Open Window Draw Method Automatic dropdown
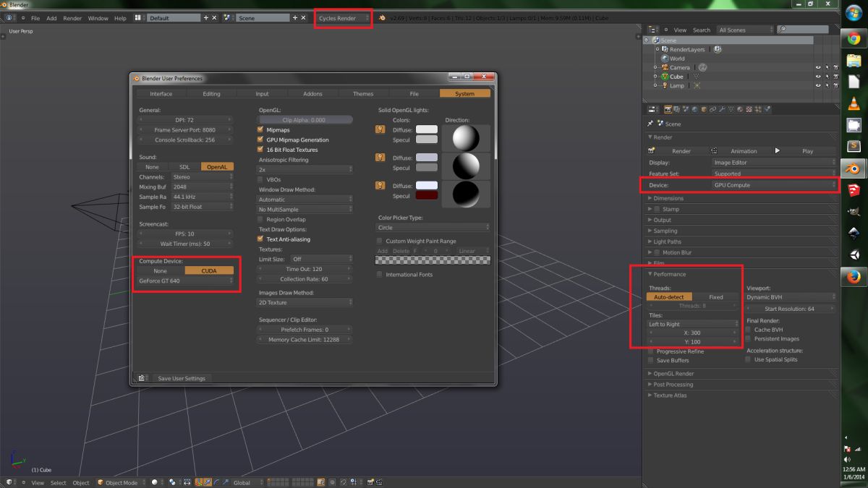 coord(305,200)
